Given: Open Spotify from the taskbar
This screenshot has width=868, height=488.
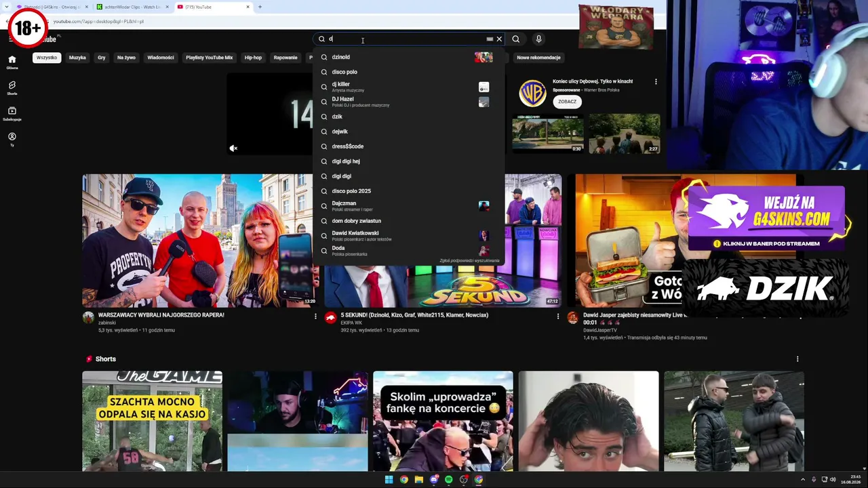Looking at the screenshot, I should click(x=449, y=479).
